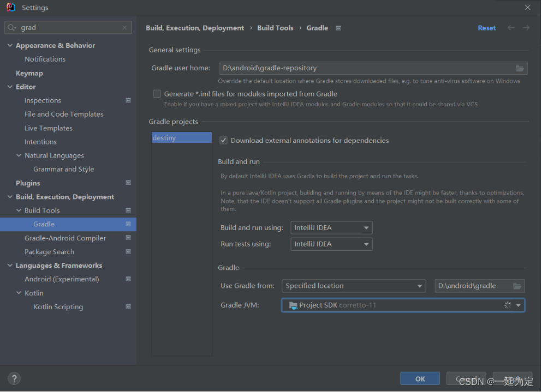Collapse Build Tools node
The image size is (542, 392).
point(19,210)
